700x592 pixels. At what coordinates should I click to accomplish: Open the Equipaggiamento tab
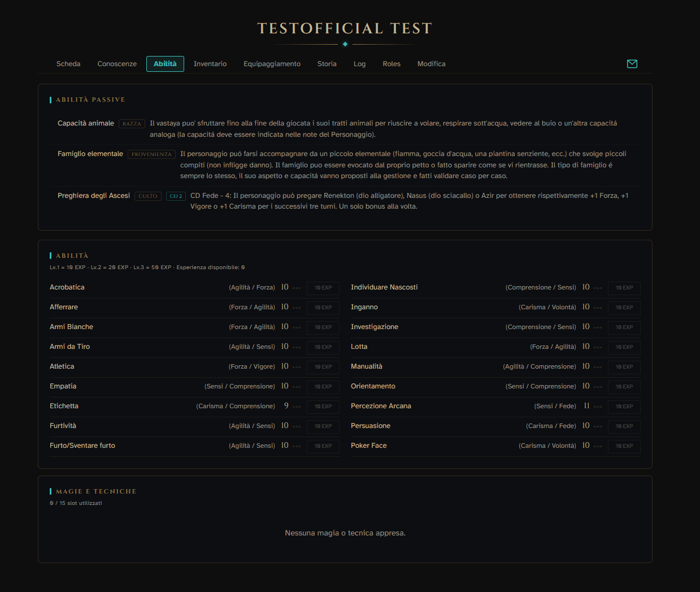coord(272,64)
